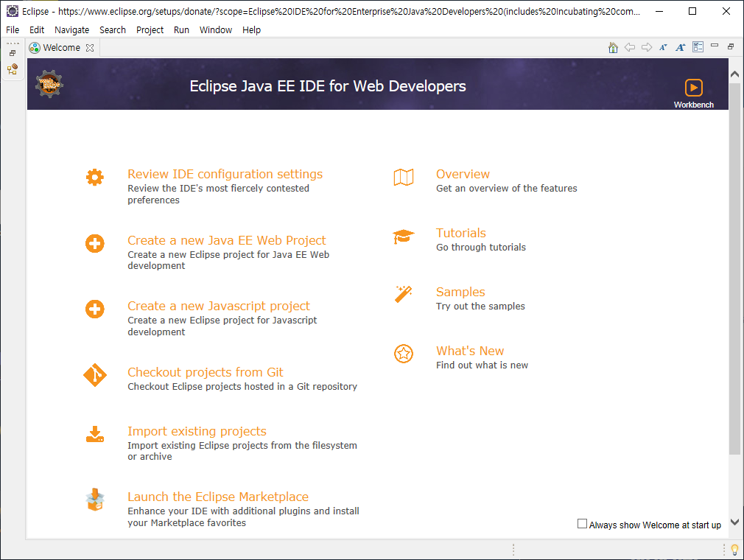Click the Welcome page scroll down arrow
The height and width of the screenshot is (560, 744).
[x=734, y=522]
